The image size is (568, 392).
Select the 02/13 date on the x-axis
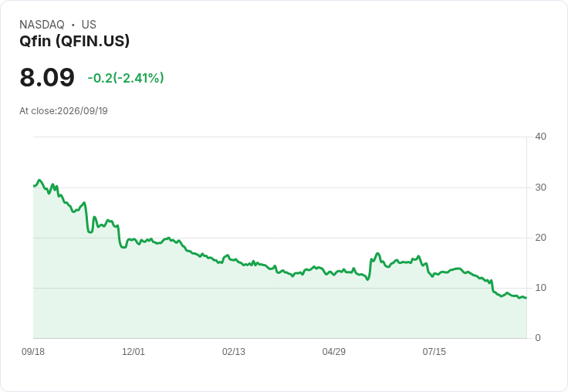234,351
